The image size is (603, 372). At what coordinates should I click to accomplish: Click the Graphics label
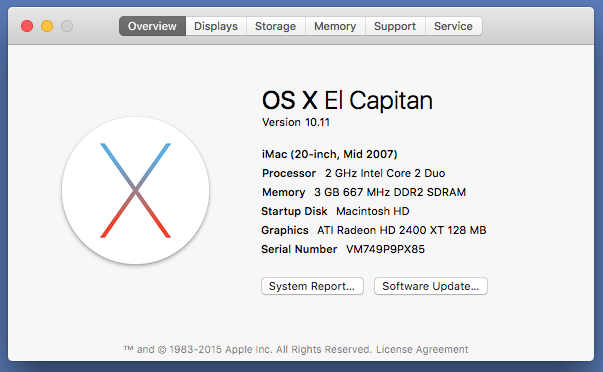click(x=285, y=230)
